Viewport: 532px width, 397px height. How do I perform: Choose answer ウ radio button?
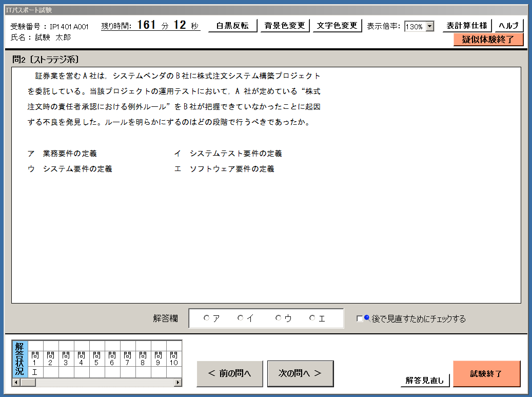click(x=279, y=318)
